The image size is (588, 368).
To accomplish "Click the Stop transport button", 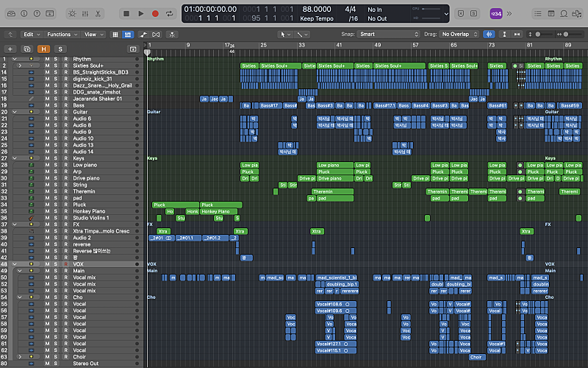I will coord(126,13).
